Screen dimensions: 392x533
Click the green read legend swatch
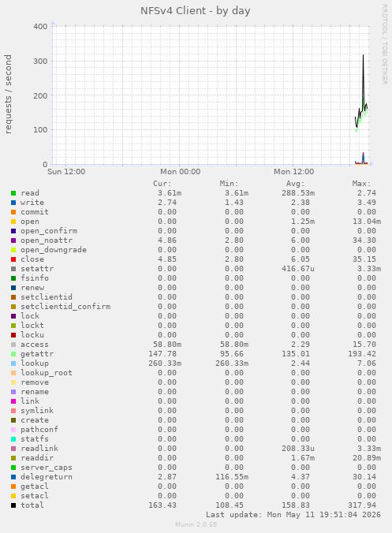pos(13,193)
